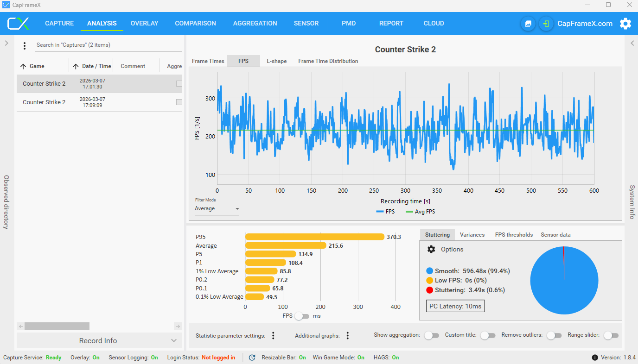Tick the checkbox for the 17:01:30 capture
This screenshot has height=364, width=638.
[x=179, y=84]
